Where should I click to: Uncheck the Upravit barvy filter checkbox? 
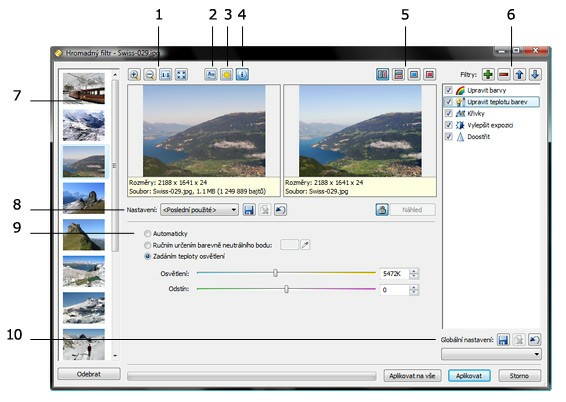[x=449, y=90]
